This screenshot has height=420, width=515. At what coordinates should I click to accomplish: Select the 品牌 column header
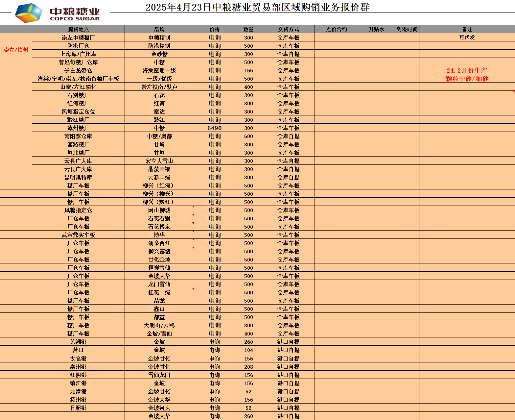159,29
